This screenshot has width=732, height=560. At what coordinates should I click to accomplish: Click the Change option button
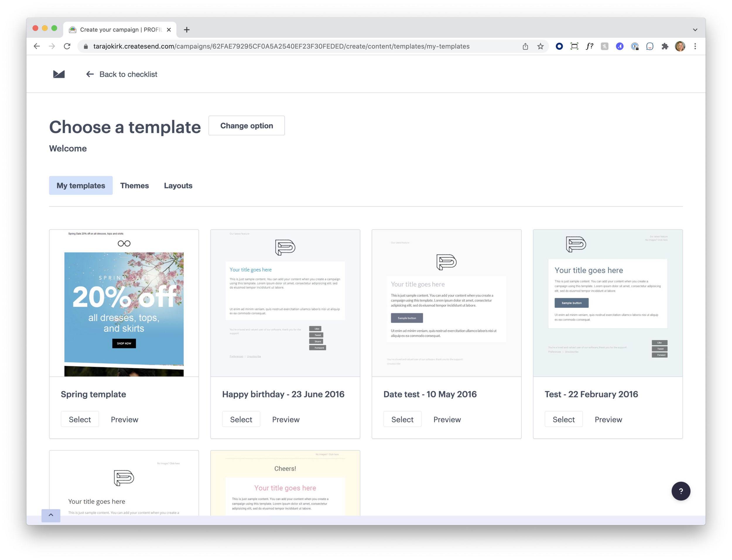tap(246, 126)
